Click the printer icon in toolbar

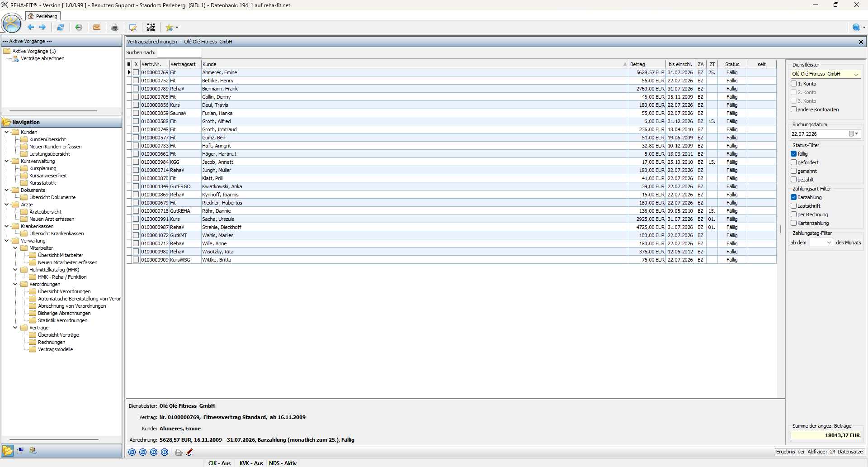[x=115, y=27]
